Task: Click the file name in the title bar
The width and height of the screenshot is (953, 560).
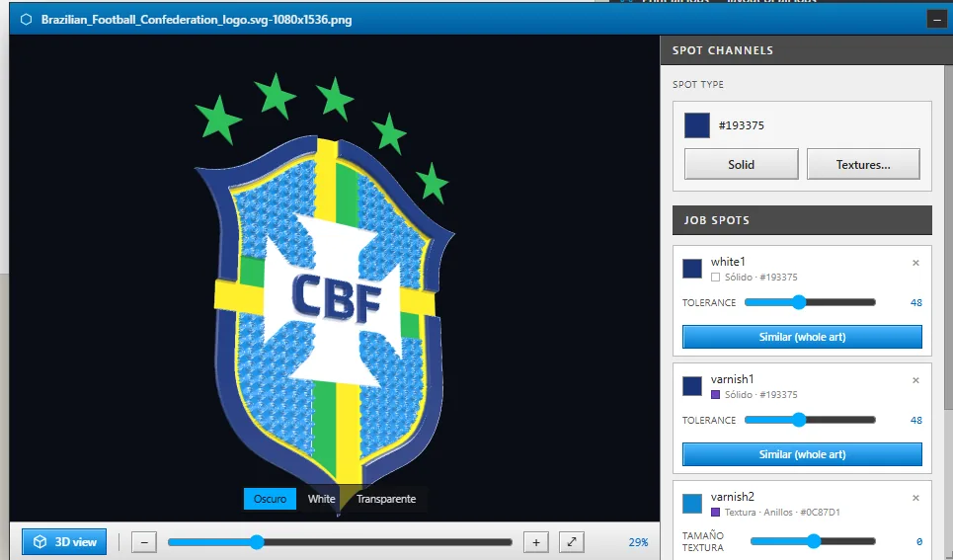Action: [197, 20]
